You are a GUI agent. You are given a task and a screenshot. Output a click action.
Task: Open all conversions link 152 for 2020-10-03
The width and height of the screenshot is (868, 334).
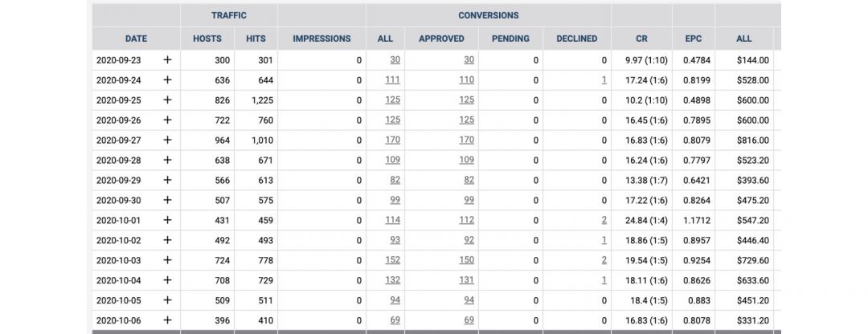tap(392, 260)
